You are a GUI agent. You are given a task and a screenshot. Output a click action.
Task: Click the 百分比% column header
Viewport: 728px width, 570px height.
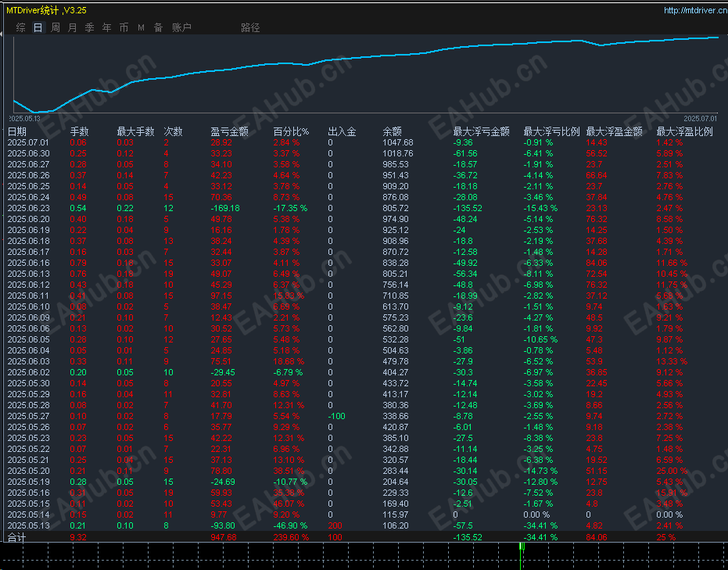291,132
